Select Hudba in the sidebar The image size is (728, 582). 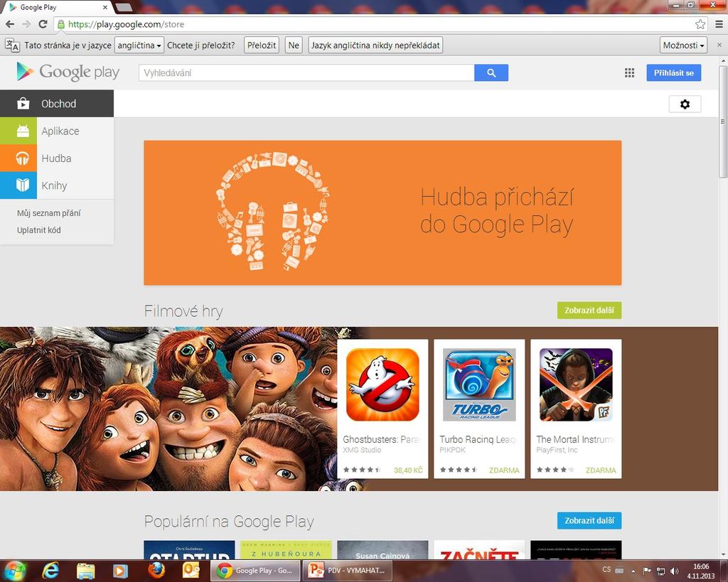tap(57, 158)
